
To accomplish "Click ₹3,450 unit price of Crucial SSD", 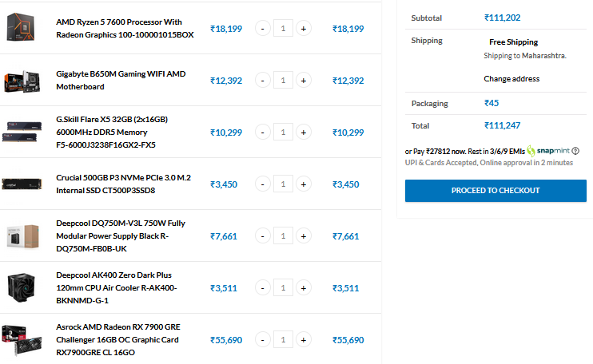I will (224, 184).
